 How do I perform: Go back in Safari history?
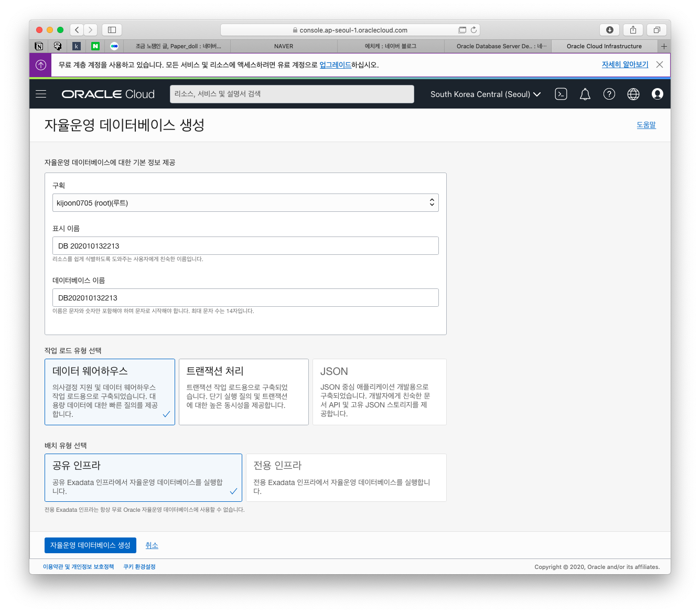[77, 30]
